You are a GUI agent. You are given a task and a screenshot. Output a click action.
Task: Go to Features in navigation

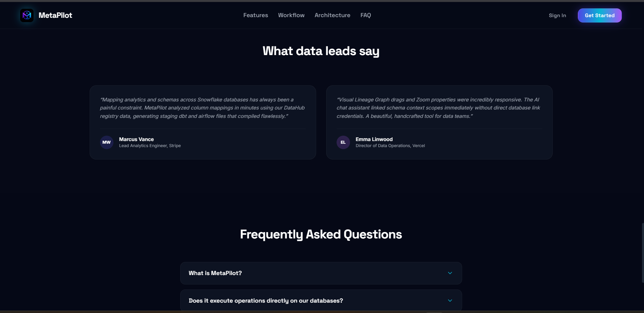click(x=256, y=15)
